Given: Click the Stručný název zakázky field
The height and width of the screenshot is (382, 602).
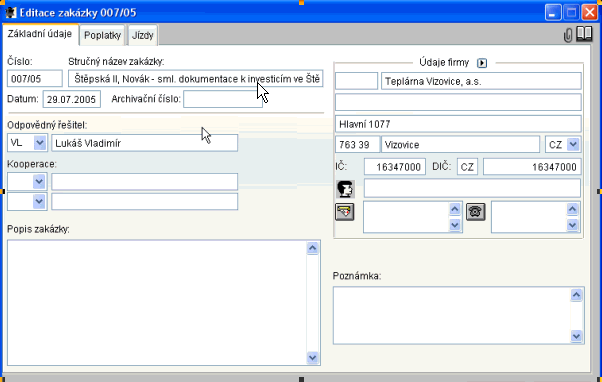Looking at the screenshot, I should (x=196, y=79).
